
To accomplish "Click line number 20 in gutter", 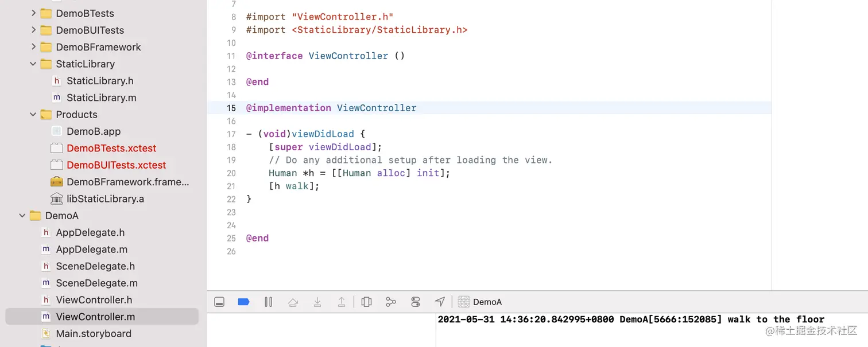I will [x=231, y=173].
